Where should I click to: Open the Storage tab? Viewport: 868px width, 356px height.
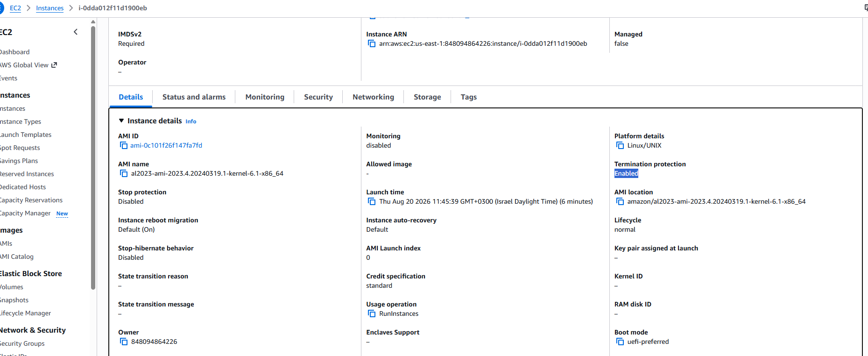427,97
